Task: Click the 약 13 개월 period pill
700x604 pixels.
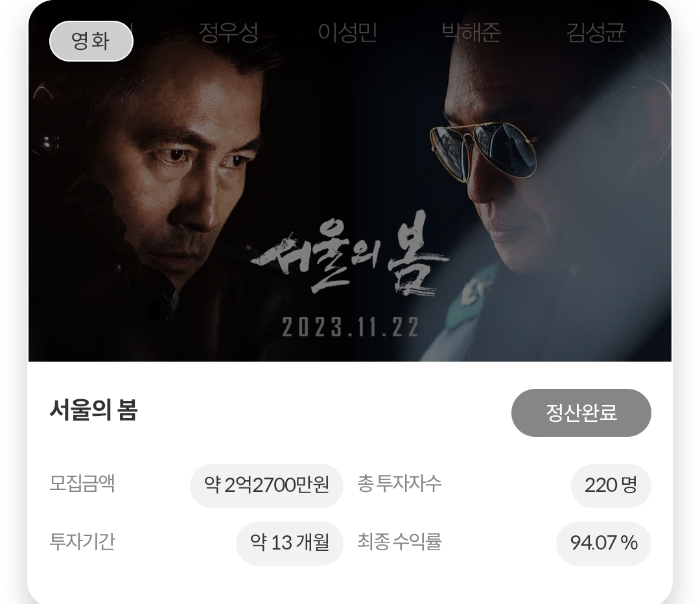Action: (x=289, y=543)
